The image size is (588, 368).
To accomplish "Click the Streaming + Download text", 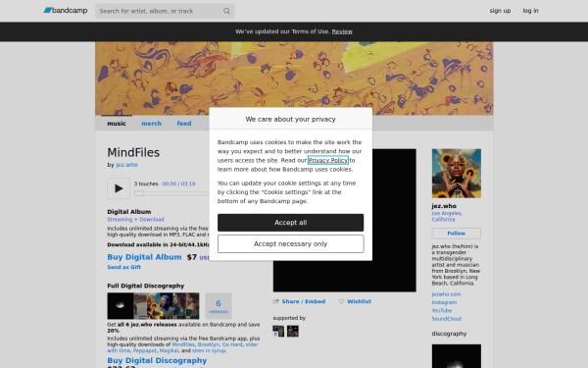I will [x=135, y=219].
